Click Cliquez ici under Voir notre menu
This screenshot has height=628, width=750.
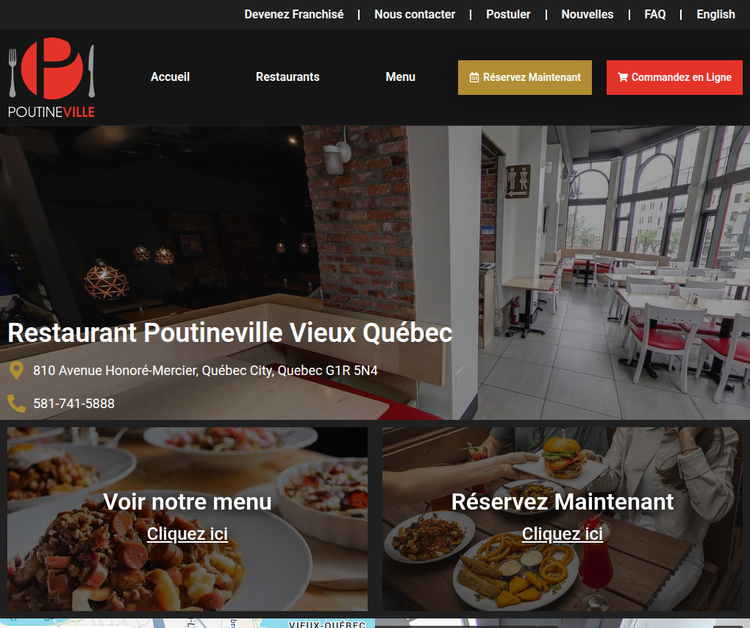[188, 534]
